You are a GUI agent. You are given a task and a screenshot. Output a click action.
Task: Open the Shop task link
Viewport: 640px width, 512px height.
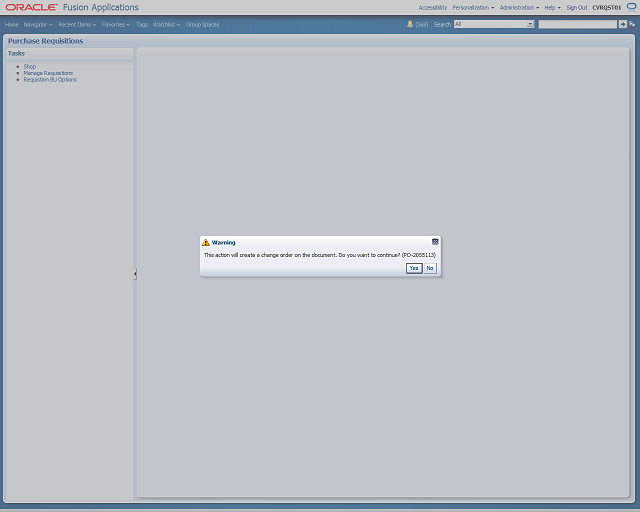click(x=30, y=67)
